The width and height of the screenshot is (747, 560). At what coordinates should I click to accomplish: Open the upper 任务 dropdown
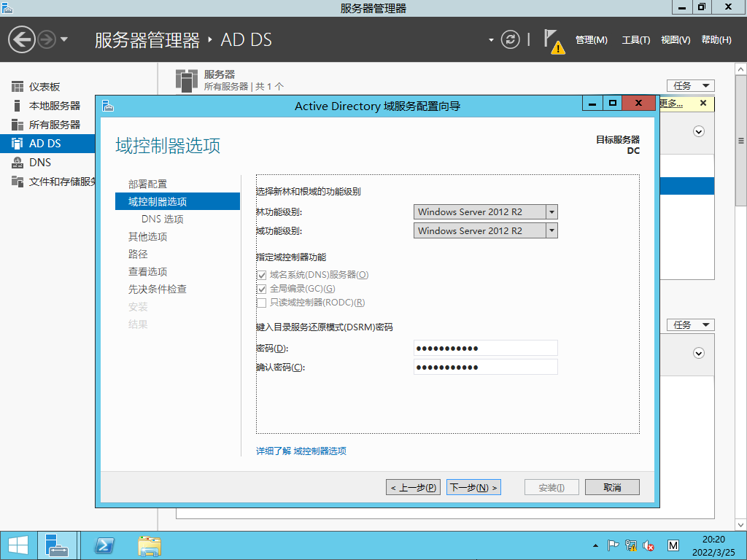coord(690,86)
